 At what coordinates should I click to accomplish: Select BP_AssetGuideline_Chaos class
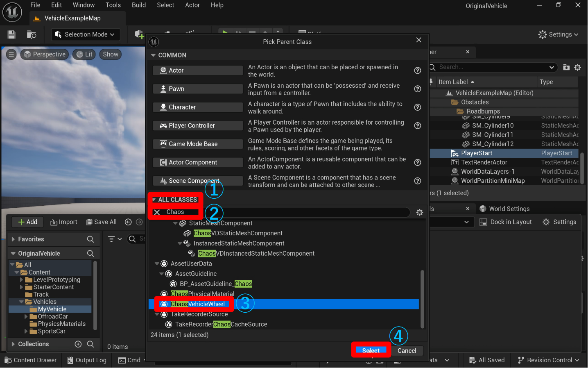216,284
